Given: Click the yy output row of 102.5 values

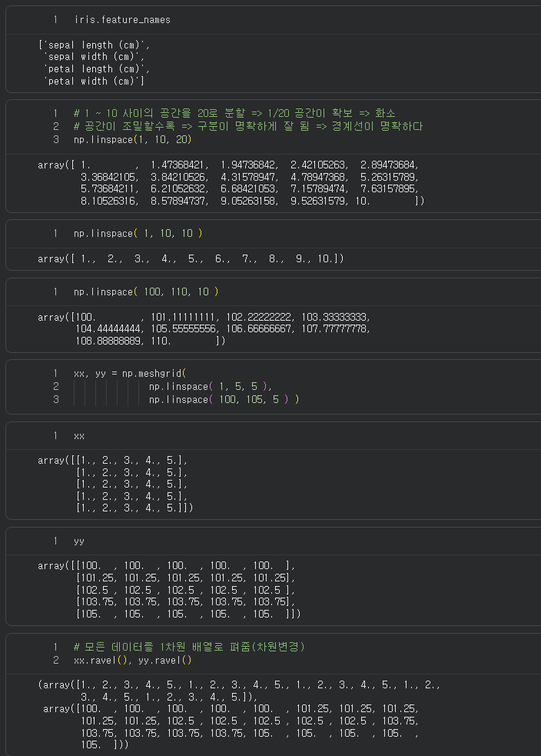Looking at the screenshot, I should tap(185, 590).
